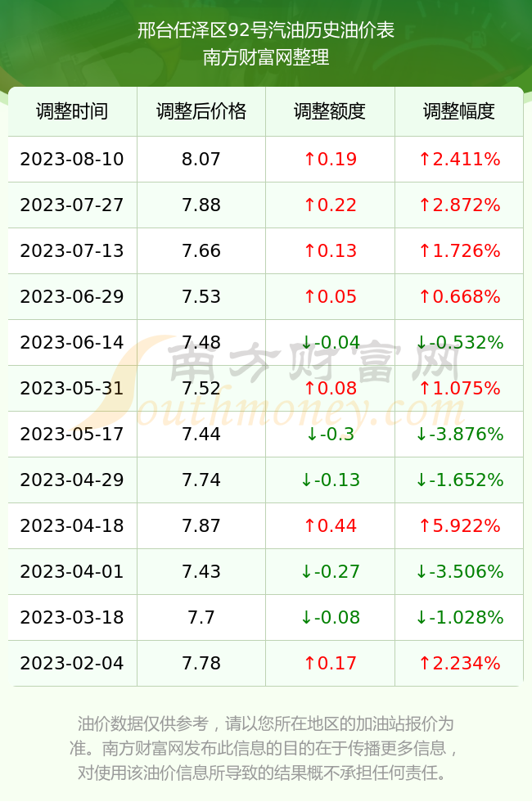Select the 2023-02-04 date cell

click(72, 664)
